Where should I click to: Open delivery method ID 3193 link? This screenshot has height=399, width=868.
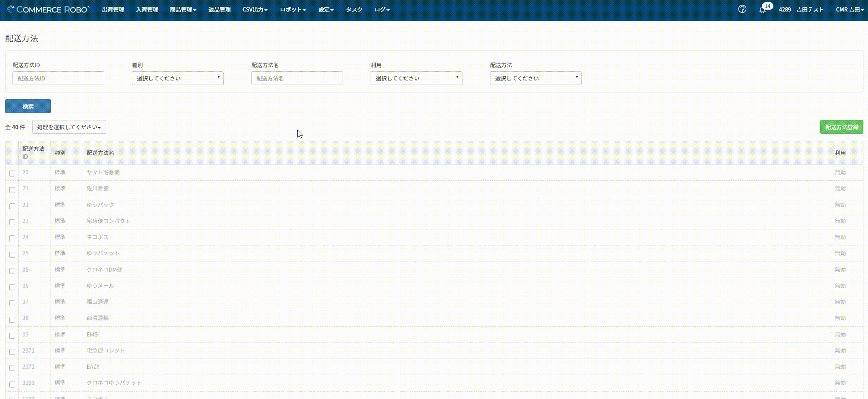tap(28, 383)
